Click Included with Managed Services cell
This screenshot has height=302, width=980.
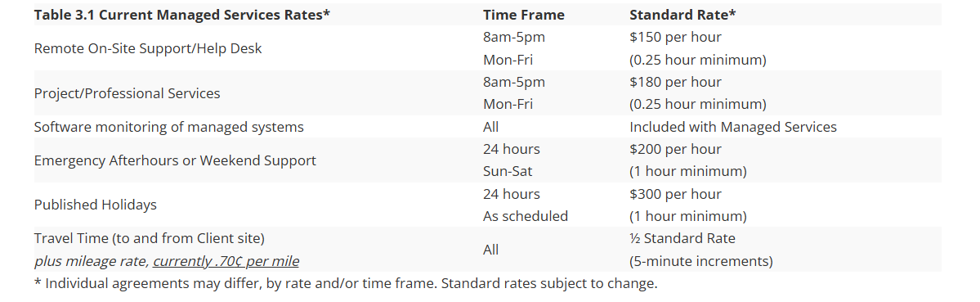pyautogui.click(x=733, y=127)
